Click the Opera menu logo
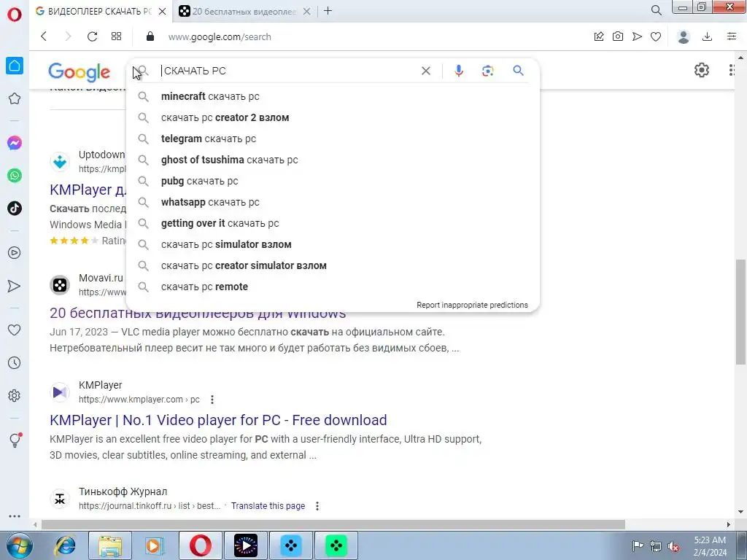The image size is (747, 560). click(x=15, y=15)
